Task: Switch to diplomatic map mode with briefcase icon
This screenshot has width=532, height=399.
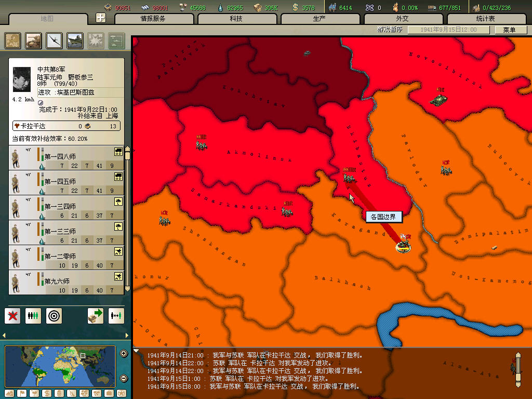Action: click(109, 394)
